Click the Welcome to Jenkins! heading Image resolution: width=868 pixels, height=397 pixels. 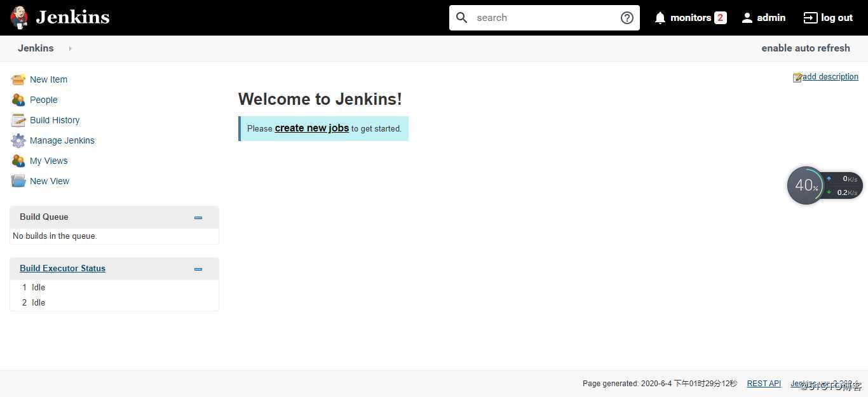pyautogui.click(x=320, y=99)
